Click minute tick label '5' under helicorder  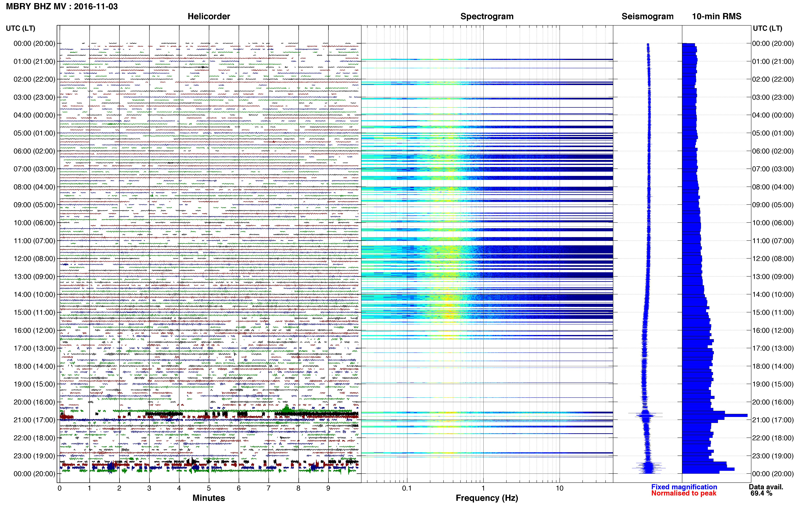pos(209,488)
